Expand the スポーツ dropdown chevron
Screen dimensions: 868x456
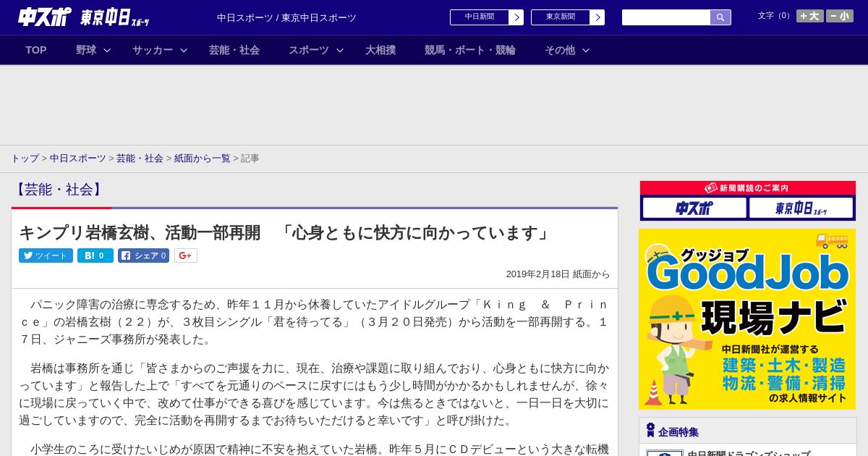coord(340,50)
